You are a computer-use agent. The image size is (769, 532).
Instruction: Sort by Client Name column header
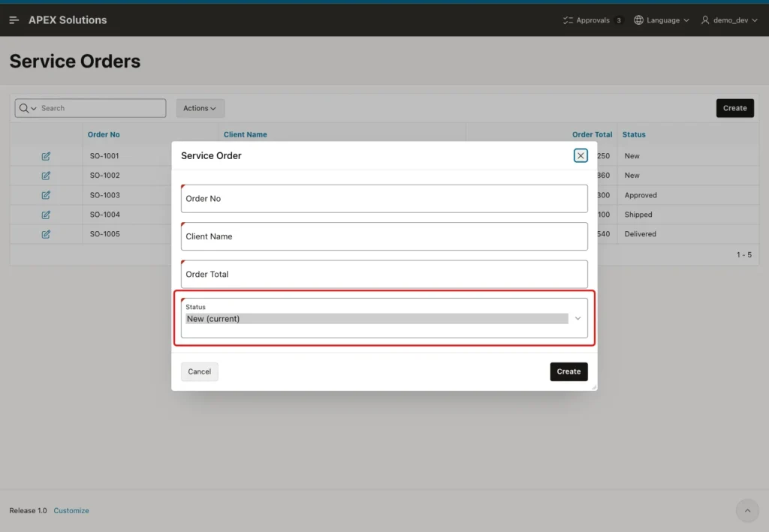(x=246, y=134)
